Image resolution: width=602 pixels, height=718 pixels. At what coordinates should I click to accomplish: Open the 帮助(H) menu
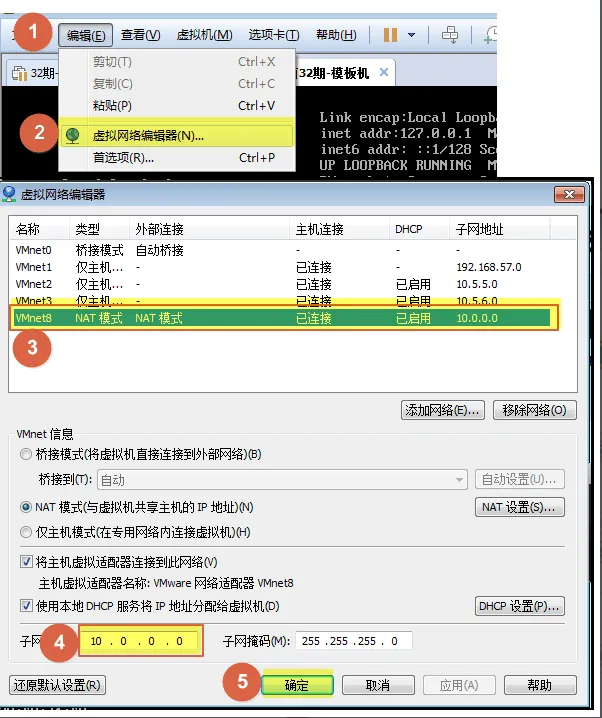[x=336, y=35]
